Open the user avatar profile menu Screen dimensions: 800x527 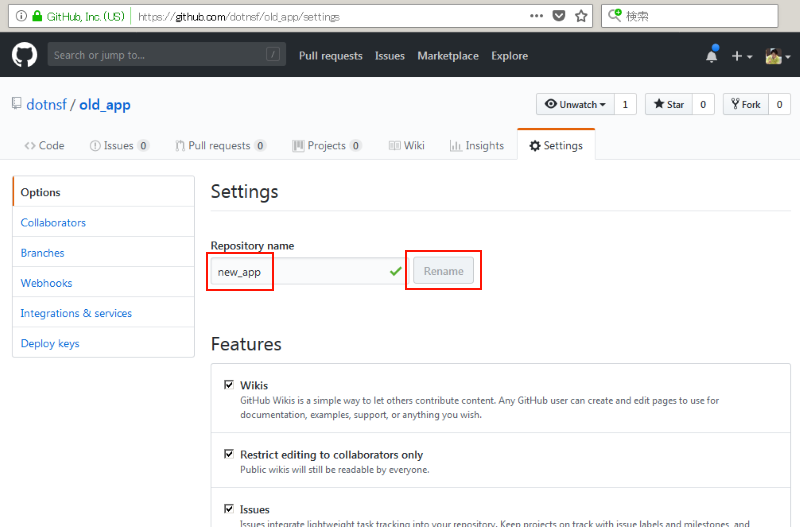click(778, 56)
